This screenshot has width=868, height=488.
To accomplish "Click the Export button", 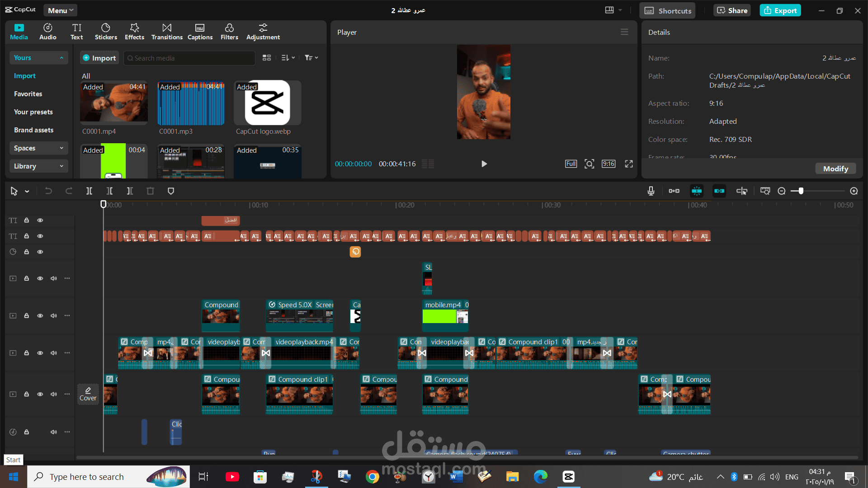I will (x=780, y=10).
